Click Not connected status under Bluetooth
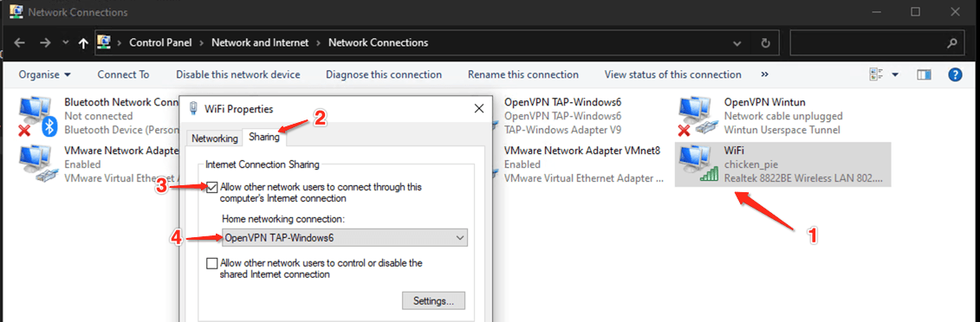 pyautogui.click(x=99, y=116)
